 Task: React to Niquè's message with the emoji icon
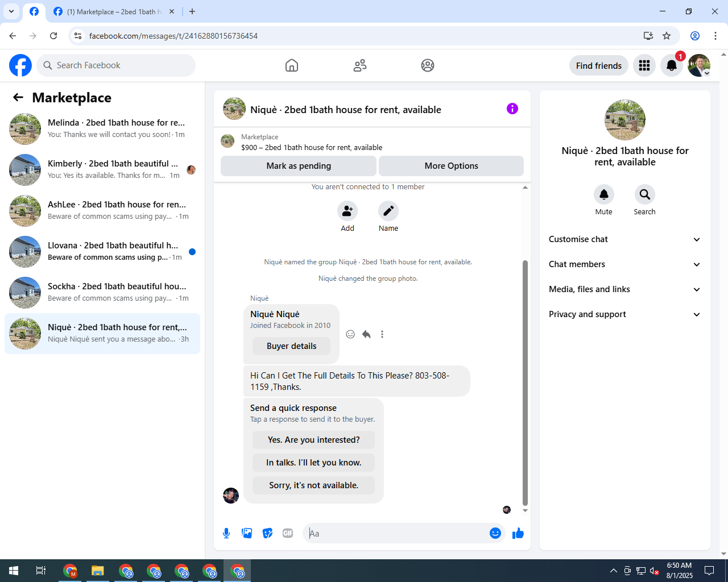pos(350,334)
